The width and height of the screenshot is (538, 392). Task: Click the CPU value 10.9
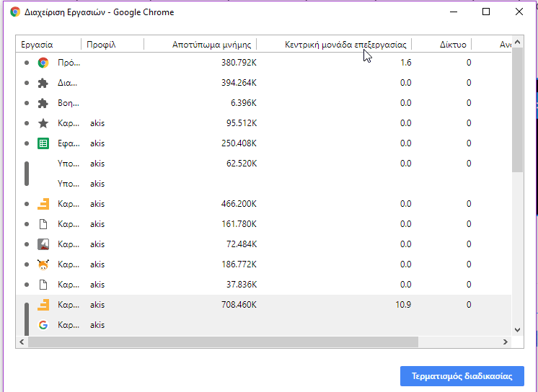click(x=403, y=305)
